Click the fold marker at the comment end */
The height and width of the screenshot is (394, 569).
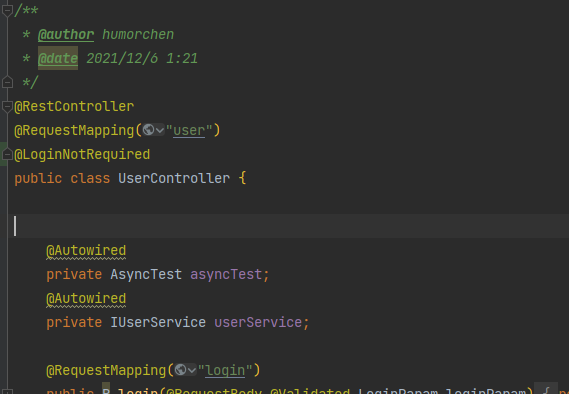pos(7,82)
